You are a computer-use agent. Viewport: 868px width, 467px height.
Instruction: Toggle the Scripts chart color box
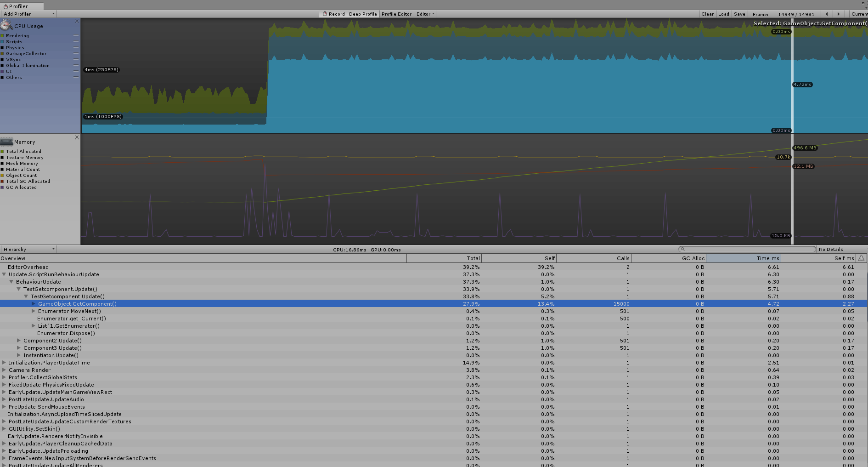(x=2, y=41)
